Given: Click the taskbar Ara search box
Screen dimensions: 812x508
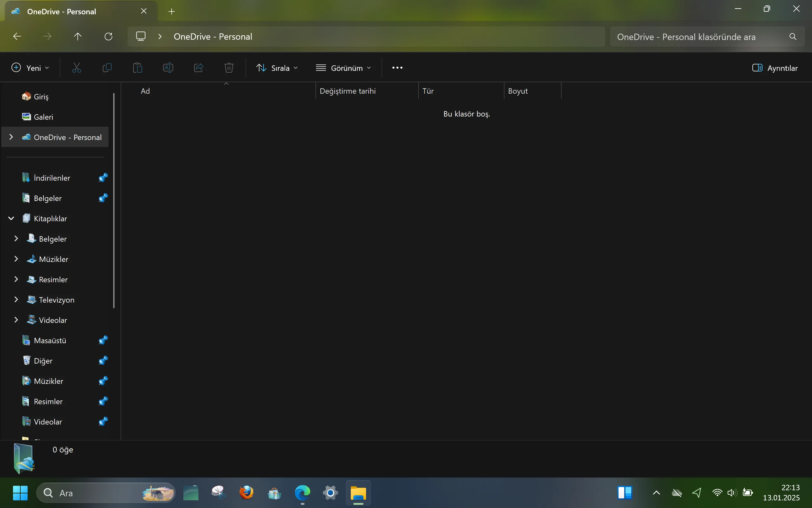Looking at the screenshot, I should [x=106, y=493].
